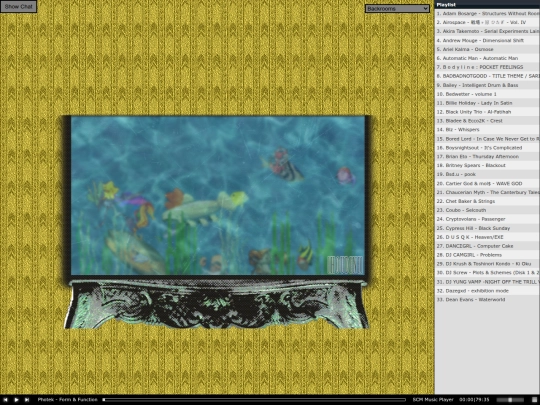Select 'D U S Q K - Heaven/EXE' track
Screen dimensions: 540x405
click(x=487, y=237)
